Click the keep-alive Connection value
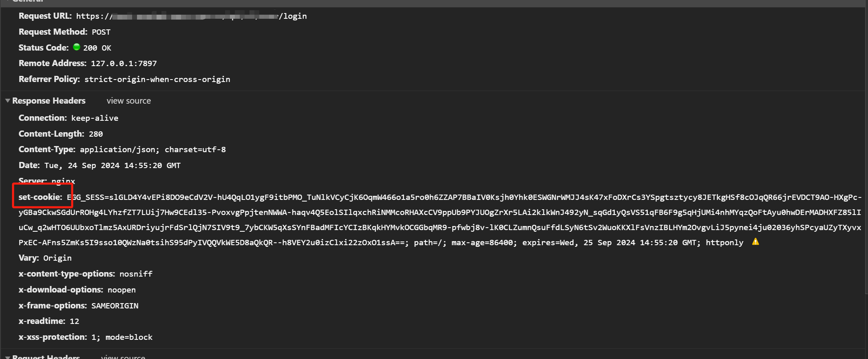This screenshot has height=359, width=868. tap(95, 118)
